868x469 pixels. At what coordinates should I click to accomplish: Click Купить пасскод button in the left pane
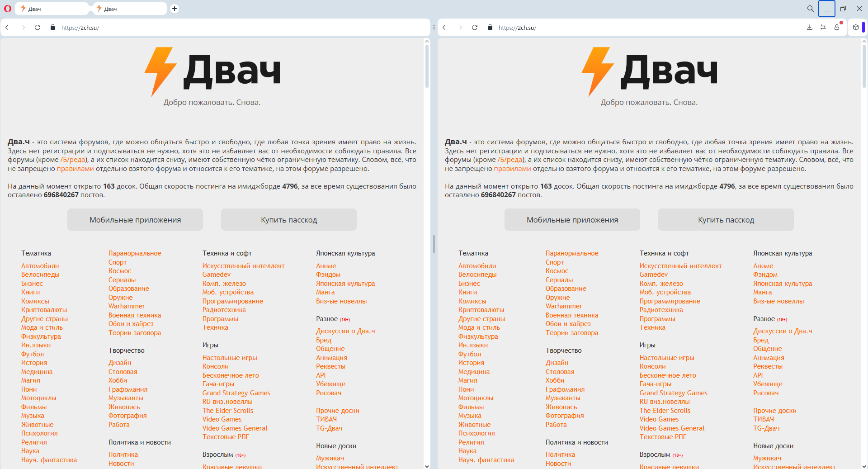pyautogui.click(x=289, y=220)
